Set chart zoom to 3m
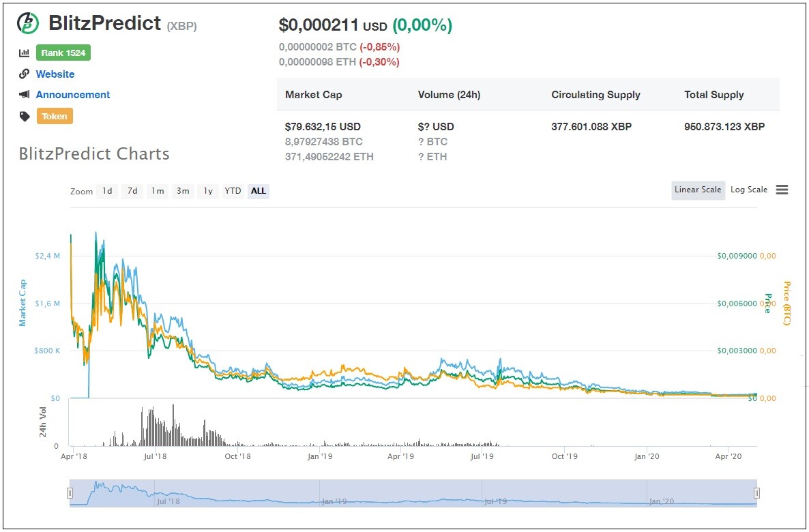This screenshot has height=532, width=809. point(183,191)
